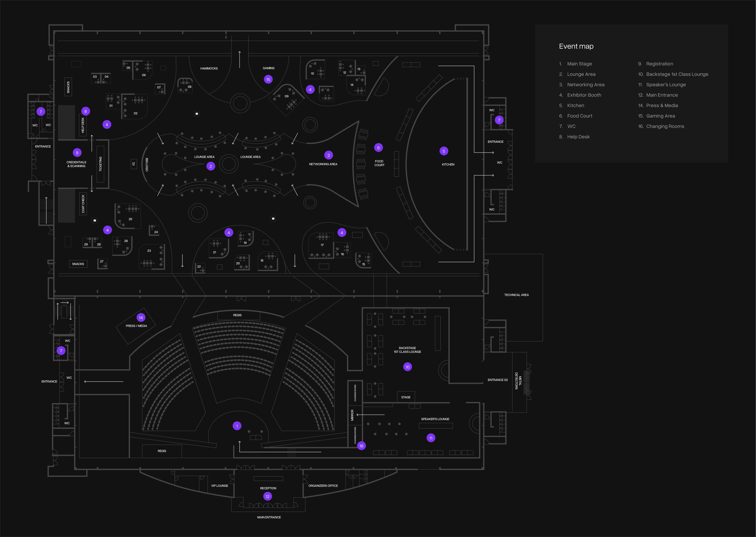Image resolution: width=756 pixels, height=537 pixels.
Task: Click the 'VIP Lounge' label on map
Action: pyautogui.click(x=219, y=486)
